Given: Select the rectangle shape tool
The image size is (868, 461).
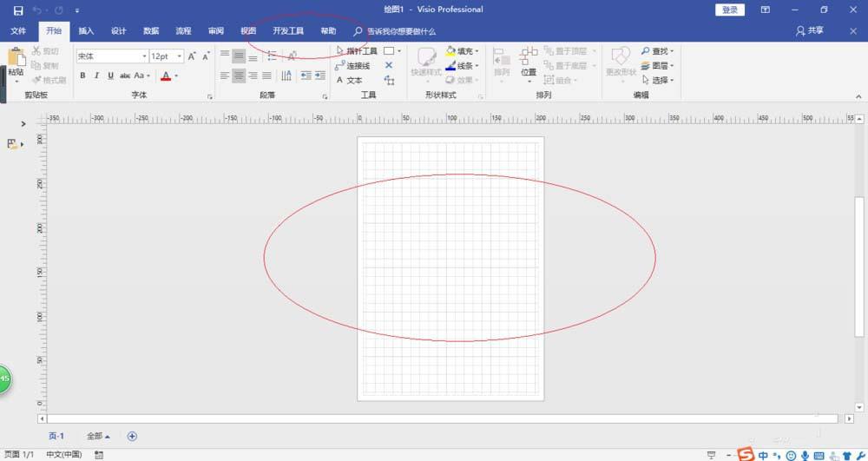Looking at the screenshot, I should pyautogui.click(x=389, y=51).
